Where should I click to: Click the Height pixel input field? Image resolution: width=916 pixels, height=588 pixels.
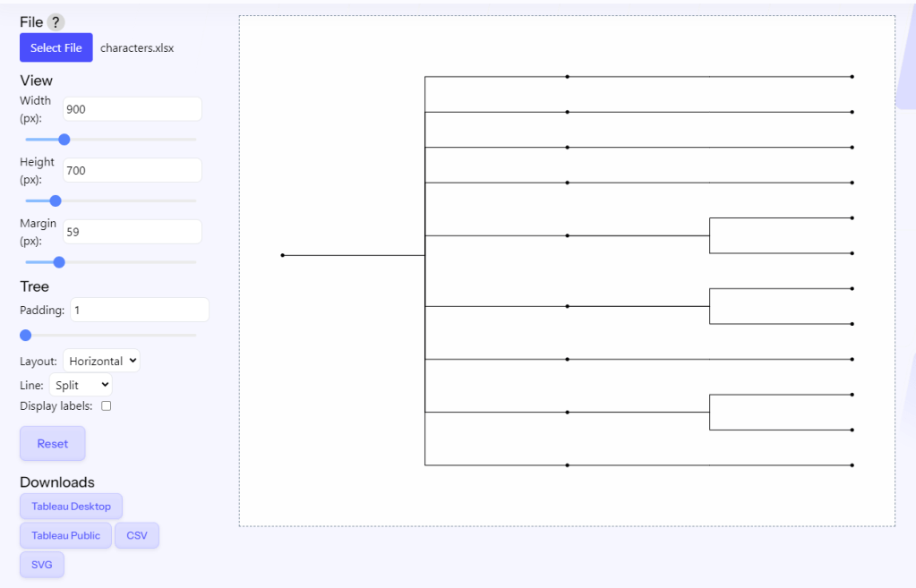132,170
